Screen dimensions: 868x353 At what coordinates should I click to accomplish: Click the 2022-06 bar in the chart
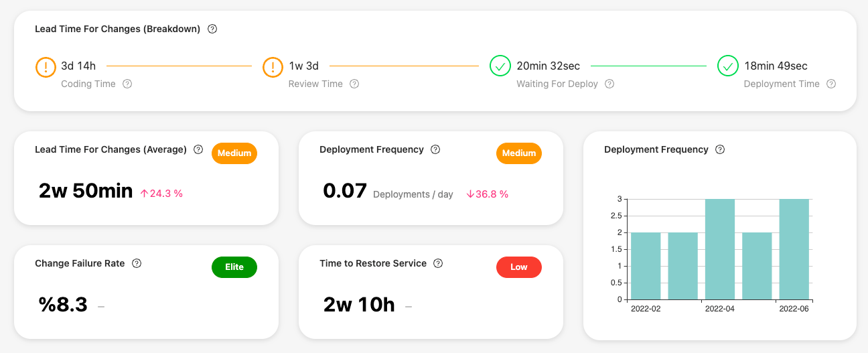pos(794,249)
